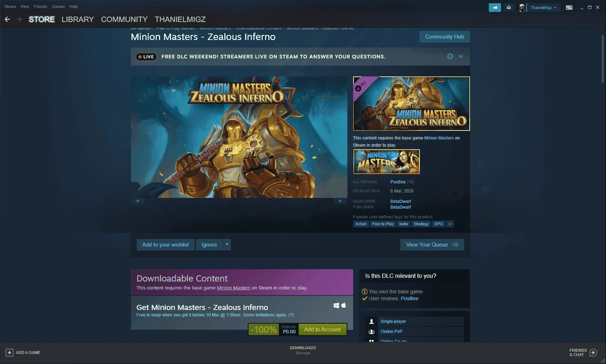Select the Free to Play tag
Viewport: 606px width, 364px height.
click(383, 224)
